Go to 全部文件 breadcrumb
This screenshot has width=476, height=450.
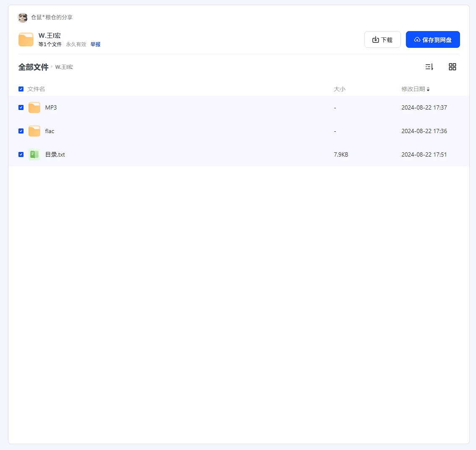tap(34, 67)
